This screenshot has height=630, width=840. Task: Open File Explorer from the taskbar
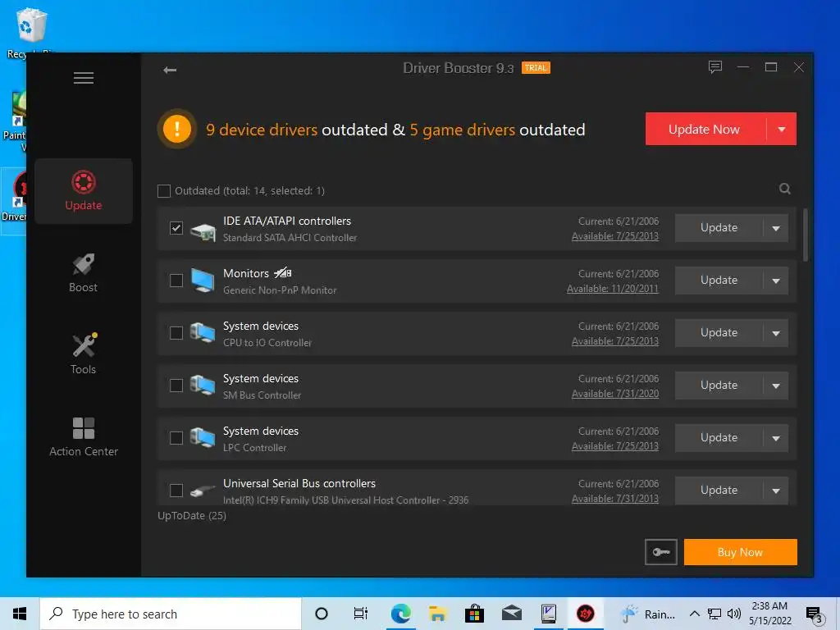[438, 614]
